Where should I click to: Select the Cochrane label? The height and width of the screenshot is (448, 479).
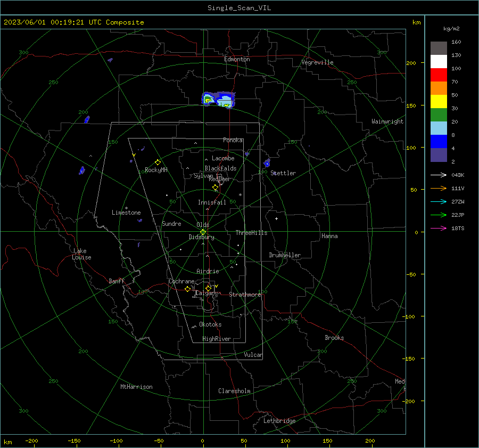(x=181, y=281)
